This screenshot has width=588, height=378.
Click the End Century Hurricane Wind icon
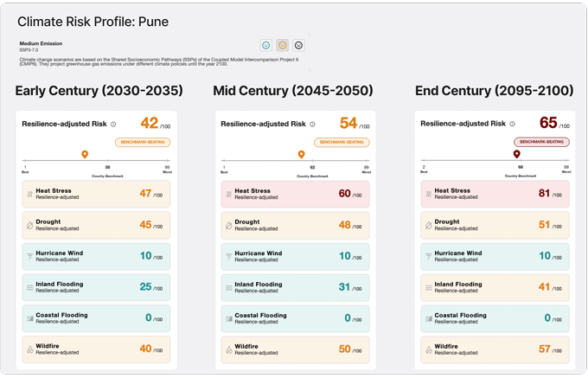[427, 256]
